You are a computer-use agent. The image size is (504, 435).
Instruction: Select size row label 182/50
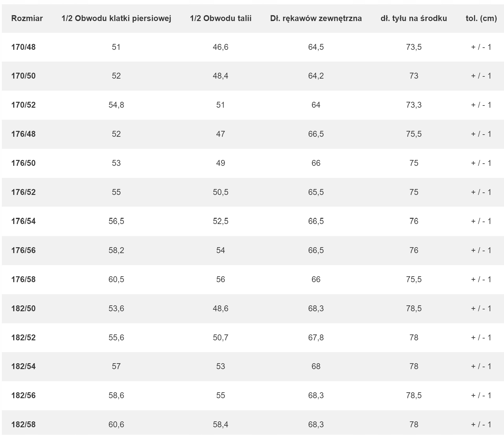coord(23,308)
